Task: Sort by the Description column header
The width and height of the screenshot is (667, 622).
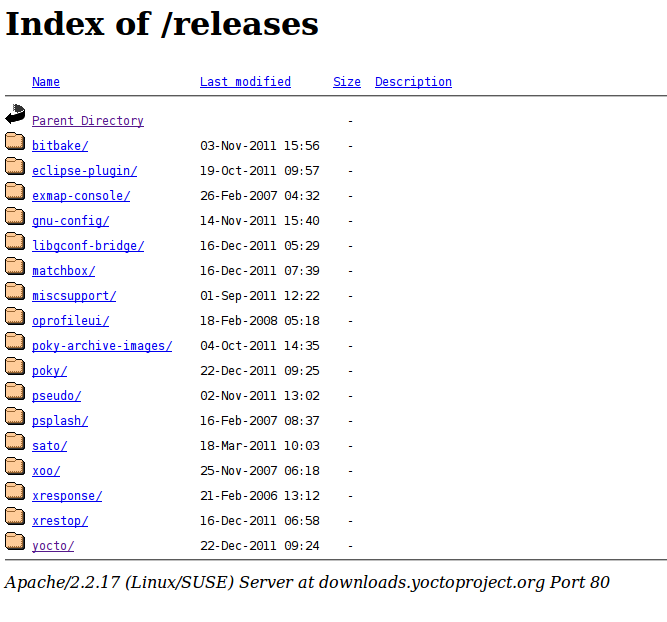Action: [x=413, y=82]
